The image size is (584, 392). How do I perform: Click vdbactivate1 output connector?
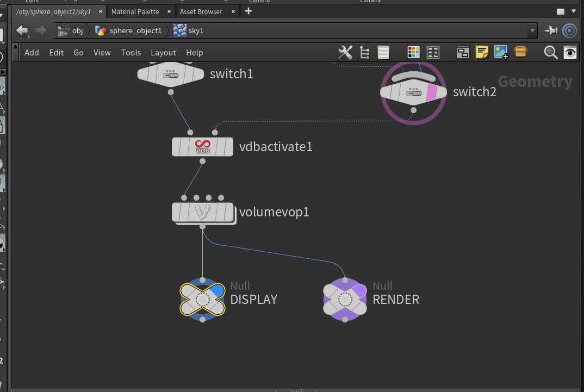(x=202, y=161)
